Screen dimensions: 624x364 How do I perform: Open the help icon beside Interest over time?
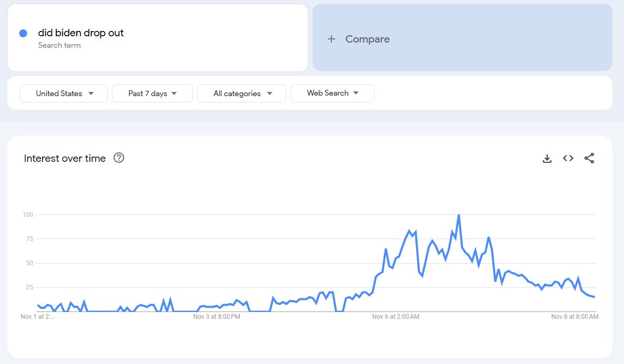pos(119,158)
